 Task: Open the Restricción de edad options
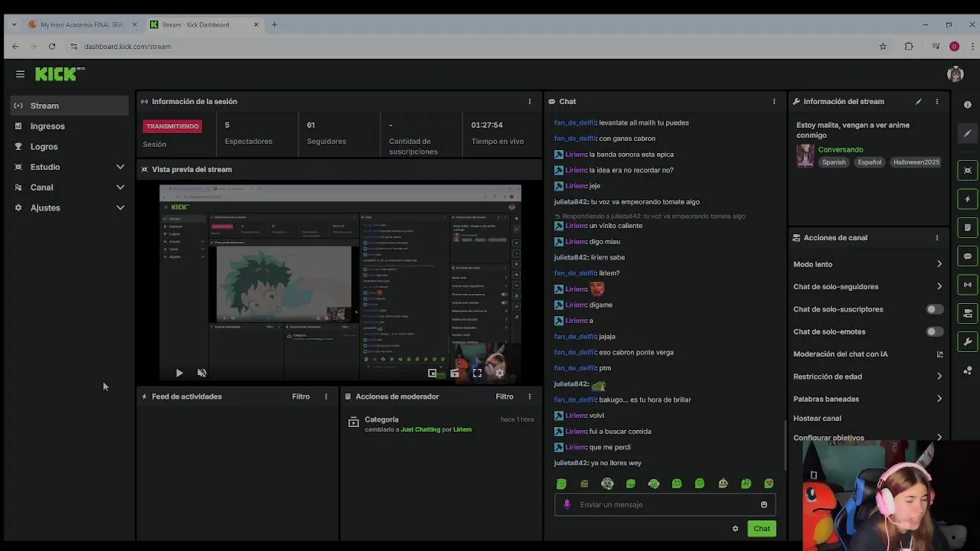click(868, 377)
